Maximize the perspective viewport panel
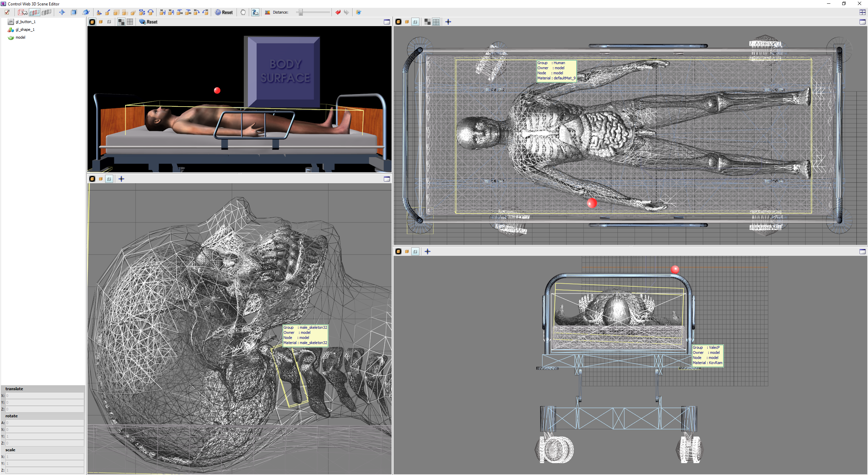The height and width of the screenshot is (475, 868). click(x=387, y=22)
